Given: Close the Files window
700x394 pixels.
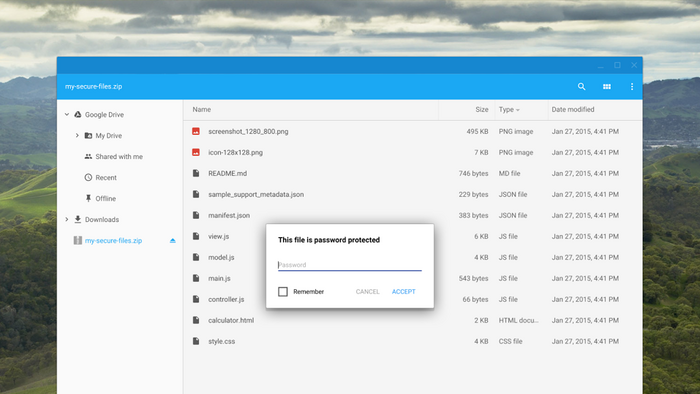Looking at the screenshot, I should [634, 65].
